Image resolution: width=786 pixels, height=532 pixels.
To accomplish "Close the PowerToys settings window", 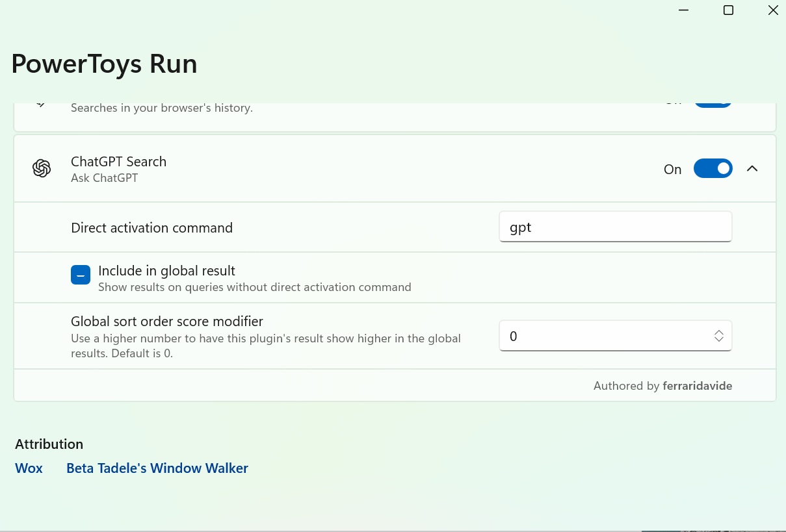I will (x=773, y=10).
